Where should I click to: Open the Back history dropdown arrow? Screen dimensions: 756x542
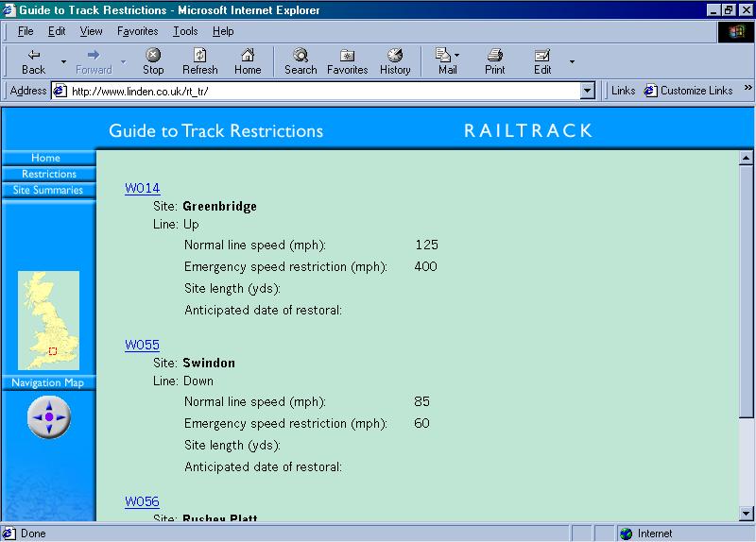pyautogui.click(x=63, y=61)
